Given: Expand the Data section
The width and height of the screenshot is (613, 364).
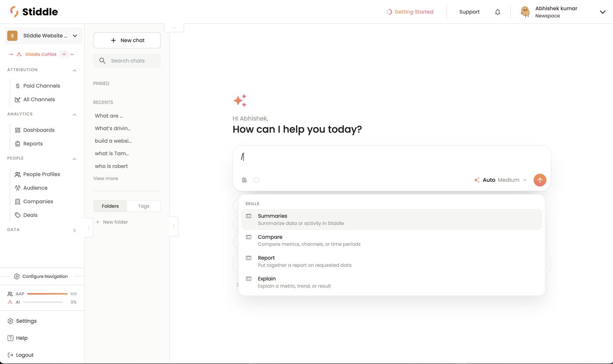Looking at the screenshot, I should click(x=74, y=230).
